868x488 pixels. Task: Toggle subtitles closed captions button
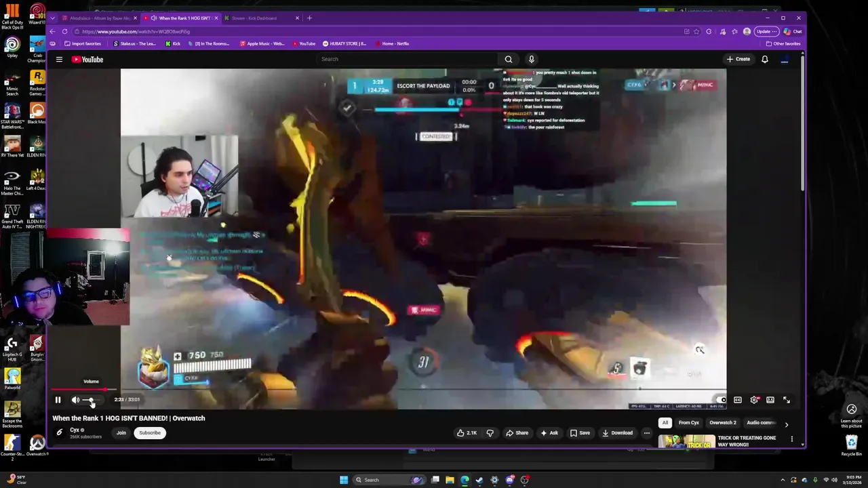click(x=738, y=400)
